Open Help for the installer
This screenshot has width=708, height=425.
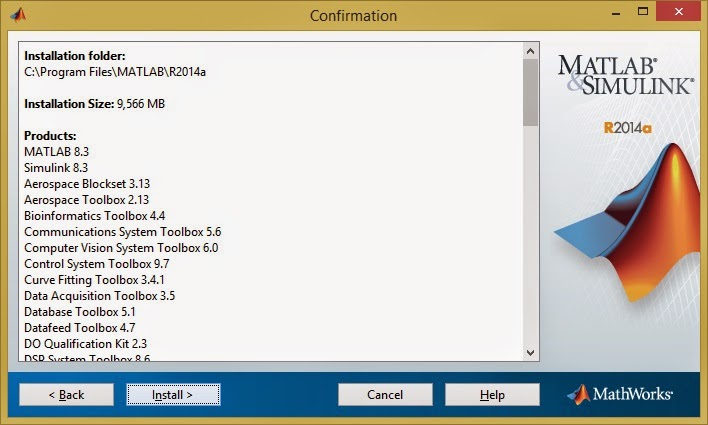pyautogui.click(x=492, y=395)
